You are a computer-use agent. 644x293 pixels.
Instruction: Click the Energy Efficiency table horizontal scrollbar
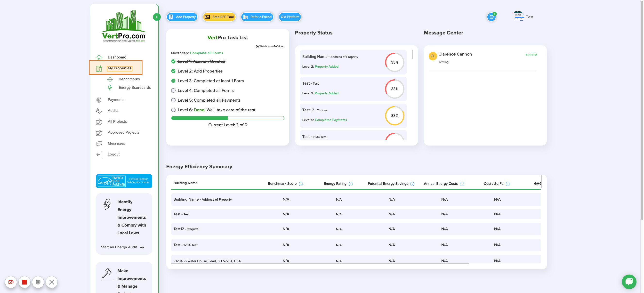320,264
